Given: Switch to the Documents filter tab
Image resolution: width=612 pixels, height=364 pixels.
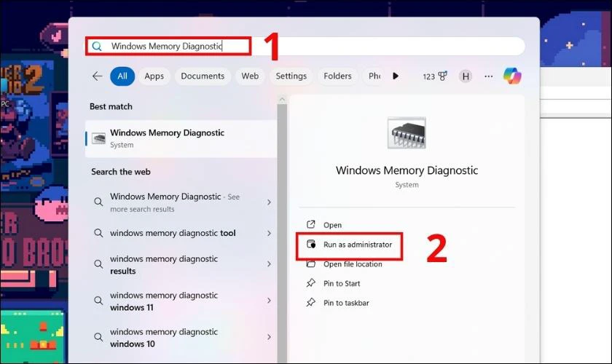Looking at the screenshot, I should tap(203, 76).
